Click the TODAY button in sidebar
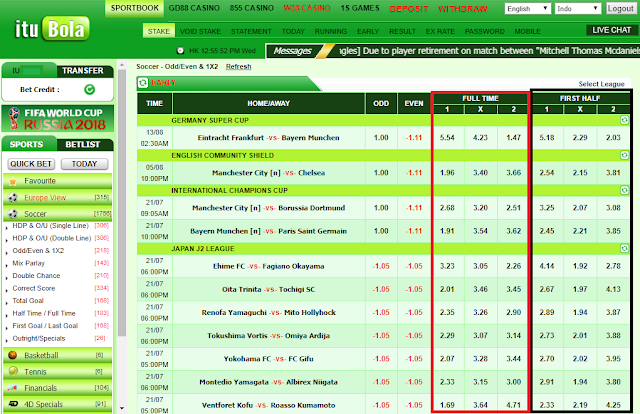Image resolution: width=640 pixels, height=414 pixels. 84,164
